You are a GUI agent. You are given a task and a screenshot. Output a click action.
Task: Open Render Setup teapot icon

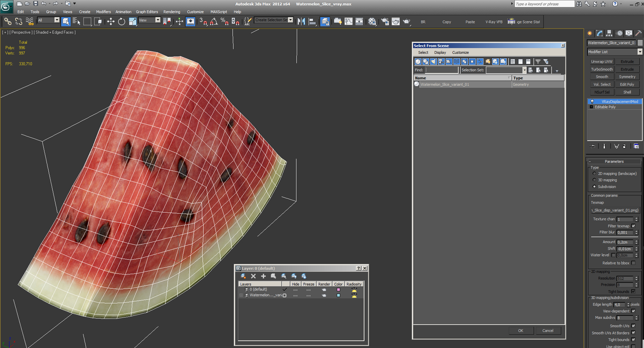tap(385, 21)
